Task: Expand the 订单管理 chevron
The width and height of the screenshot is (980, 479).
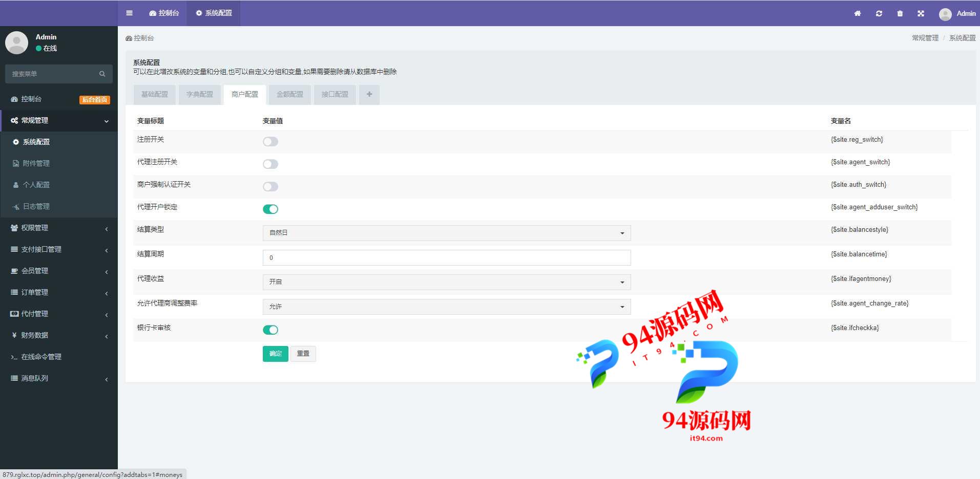Action: pyautogui.click(x=107, y=293)
